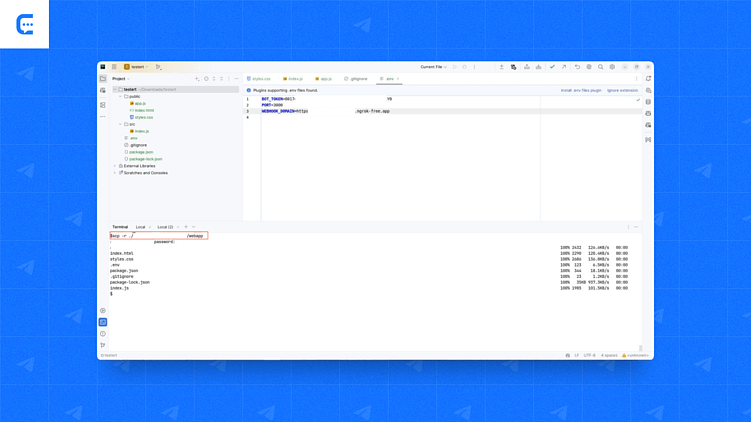Click the terminal prompt at bottom line
This screenshot has height=422, width=751.
coord(112,294)
